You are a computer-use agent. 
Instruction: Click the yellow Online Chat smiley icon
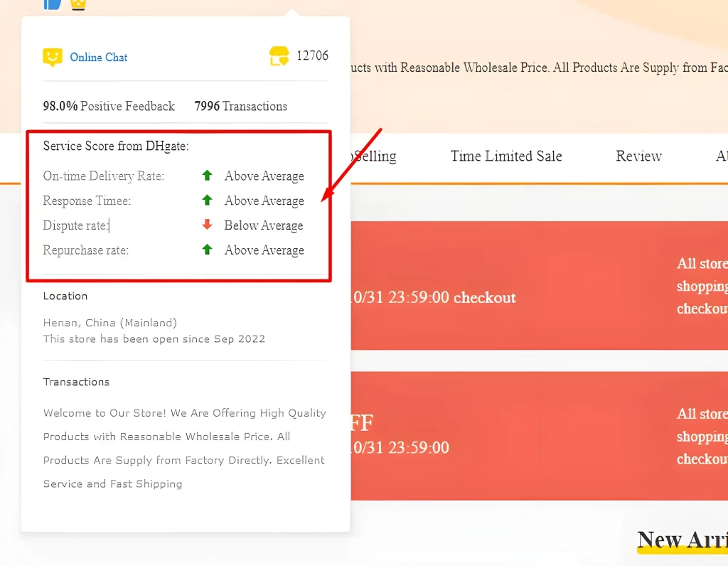52,58
